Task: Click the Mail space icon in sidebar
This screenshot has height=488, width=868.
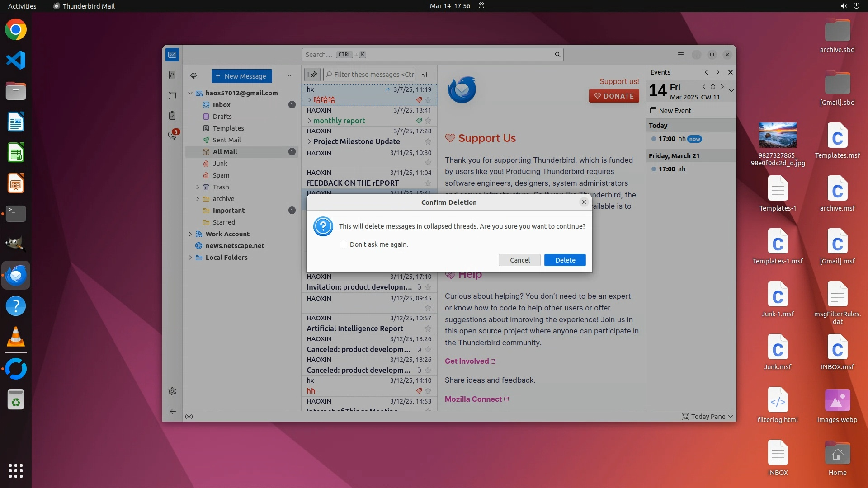Action: point(172,55)
